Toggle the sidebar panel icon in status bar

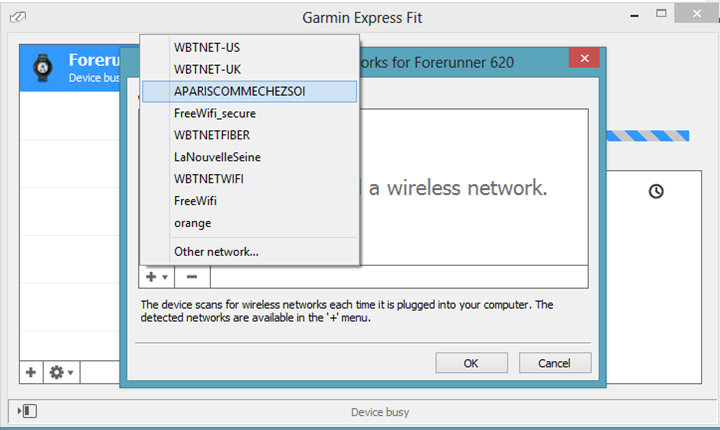point(28,411)
